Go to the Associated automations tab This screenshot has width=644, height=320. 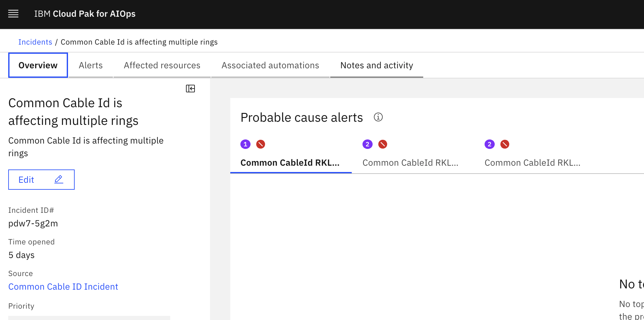coord(270,65)
